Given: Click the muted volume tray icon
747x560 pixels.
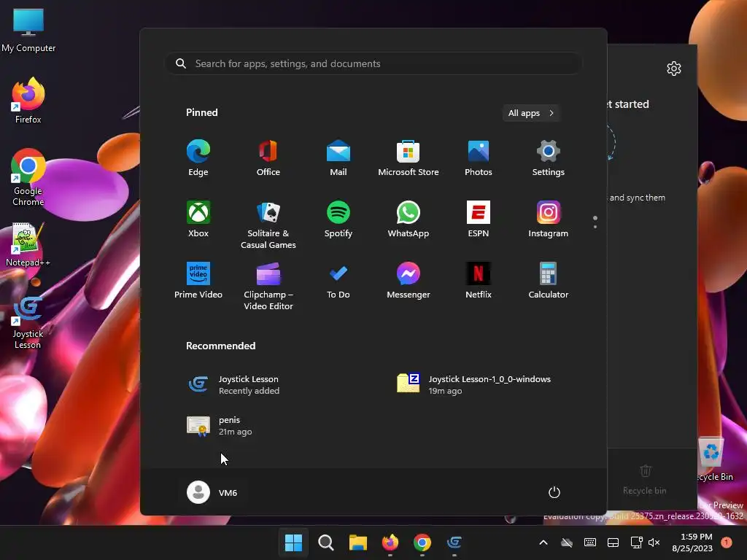Looking at the screenshot, I should [x=654, y=542].
